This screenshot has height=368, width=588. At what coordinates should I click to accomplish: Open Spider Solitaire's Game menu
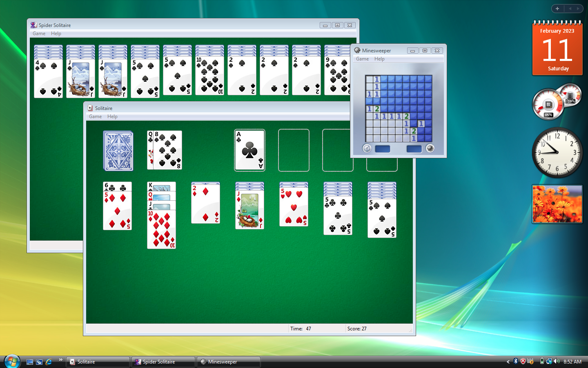pyautogui.click(x=39, y=34)
